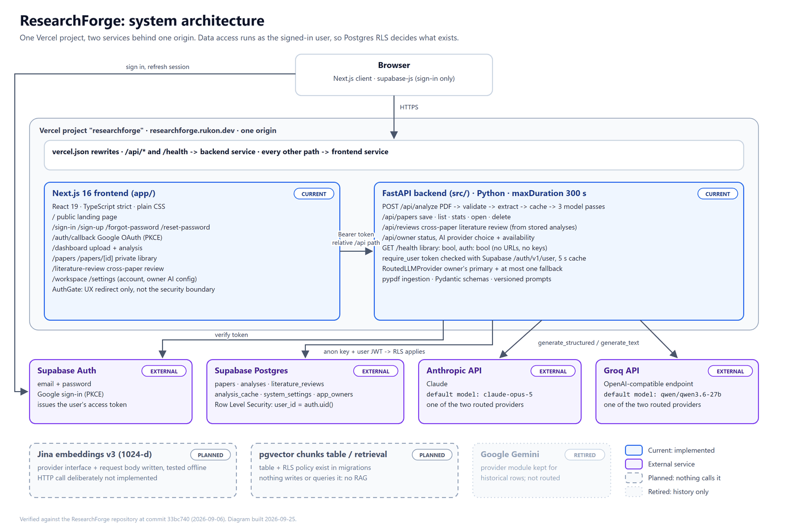Click the 'POST /api/analyze PDF' line
Screen dimensions: 788x532
point(493,206)
